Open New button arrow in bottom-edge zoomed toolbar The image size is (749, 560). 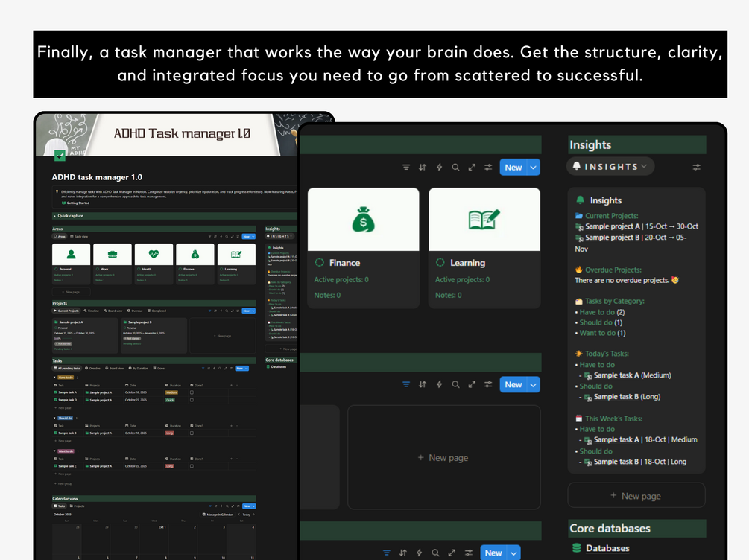click(x=513, y=553)
